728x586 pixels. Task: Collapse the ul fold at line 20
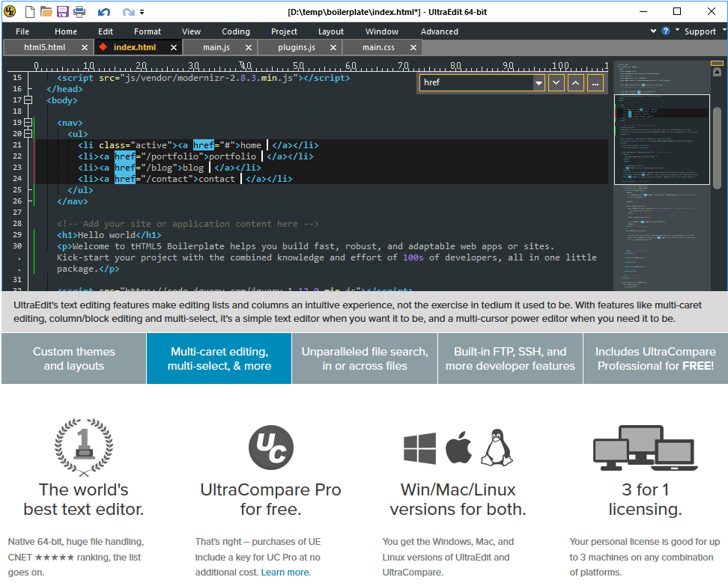click(28, 133)
